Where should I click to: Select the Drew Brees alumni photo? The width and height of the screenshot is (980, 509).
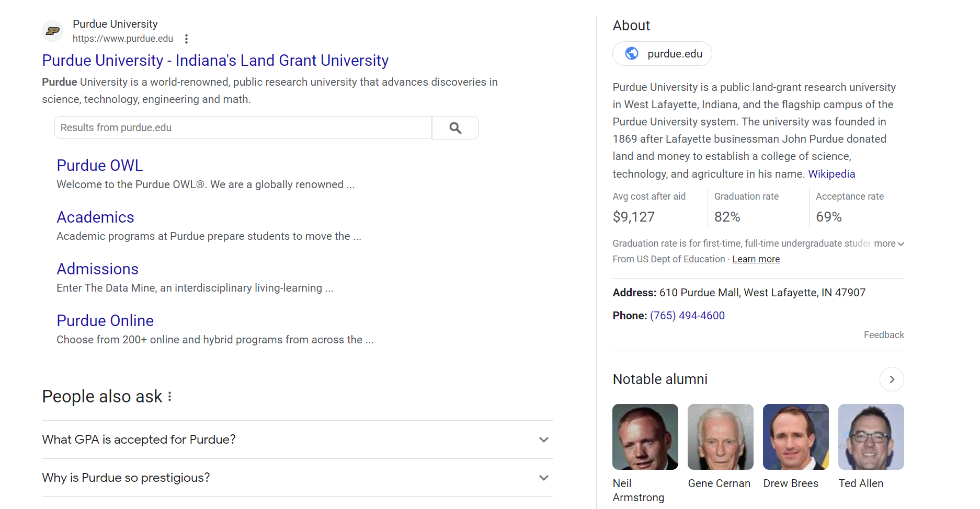point(795,437)
